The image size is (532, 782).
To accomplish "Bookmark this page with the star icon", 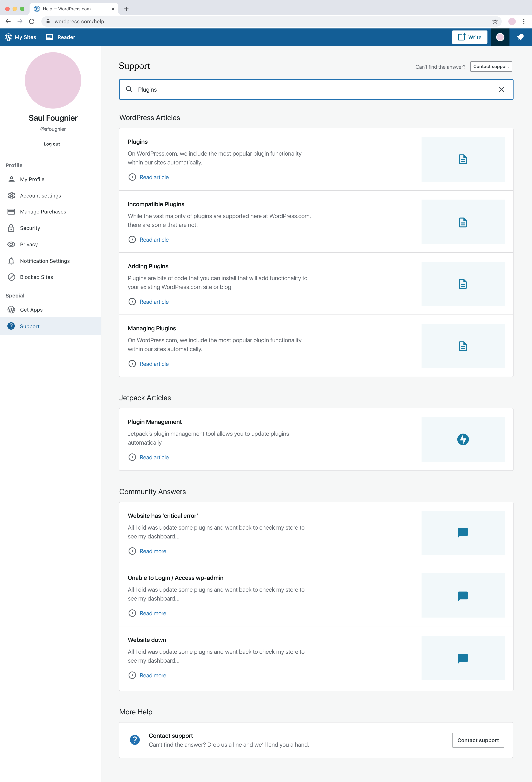I will click(x=495, y=22).
